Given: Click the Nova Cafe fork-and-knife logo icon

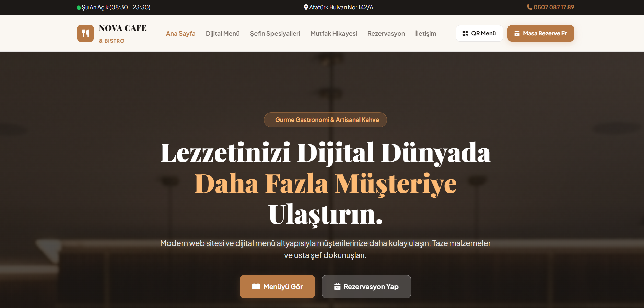Looking at the screenshot, I should tap(85, 33).
